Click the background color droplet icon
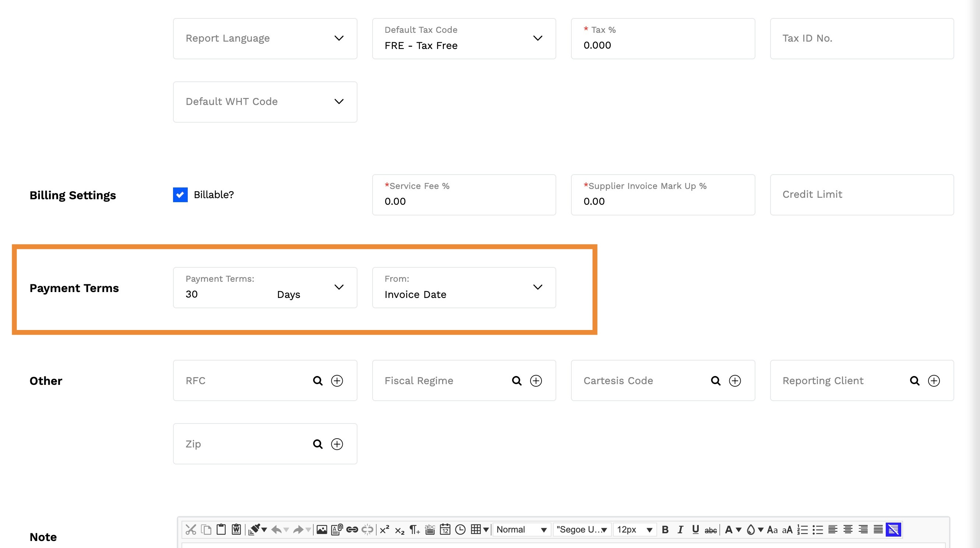Screen dimensions: 980x548 751,529
